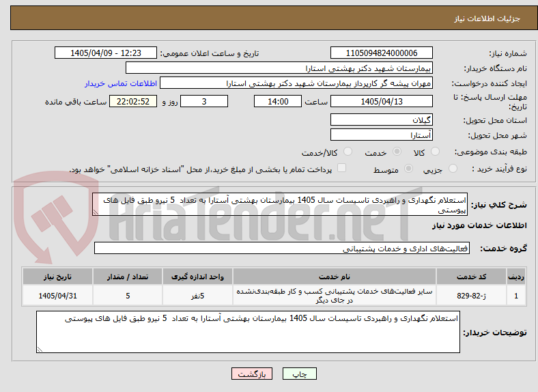The height and width of the screenshot is (392, 538).
Task: Toggle the Islamic treasury payment checkbox
Action: (342, 168)
